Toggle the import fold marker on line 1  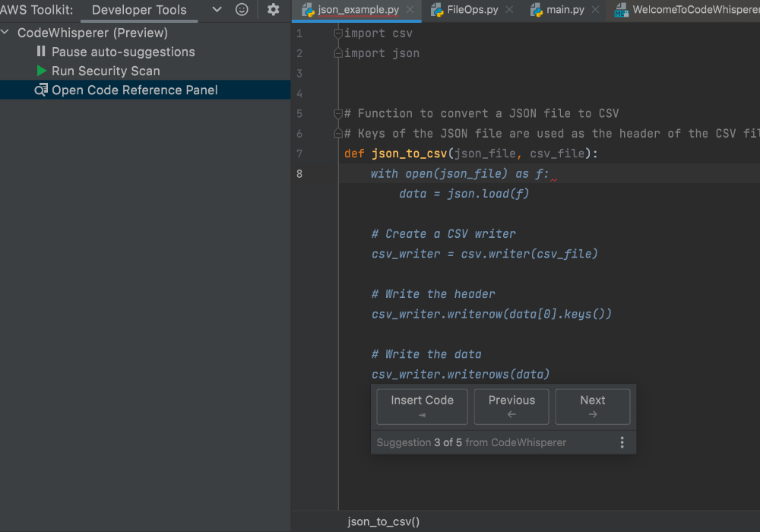pos(338,33)
